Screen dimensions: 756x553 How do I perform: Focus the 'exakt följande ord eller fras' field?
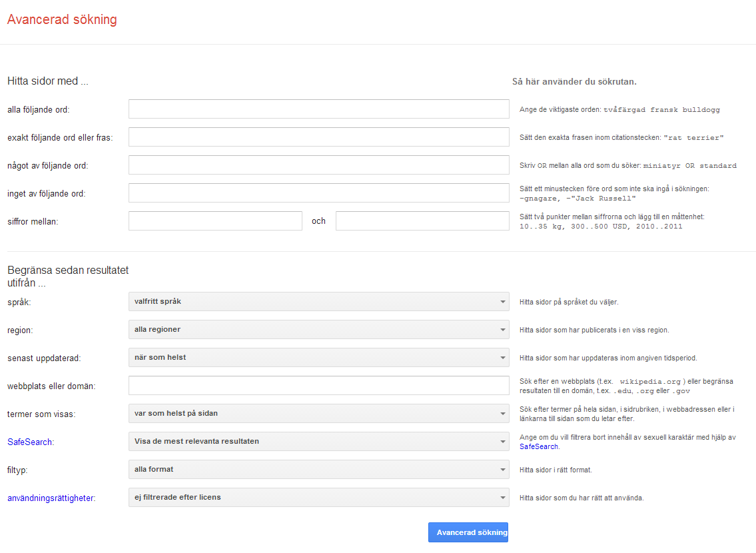pyautogui.click(x=318, y=137)
